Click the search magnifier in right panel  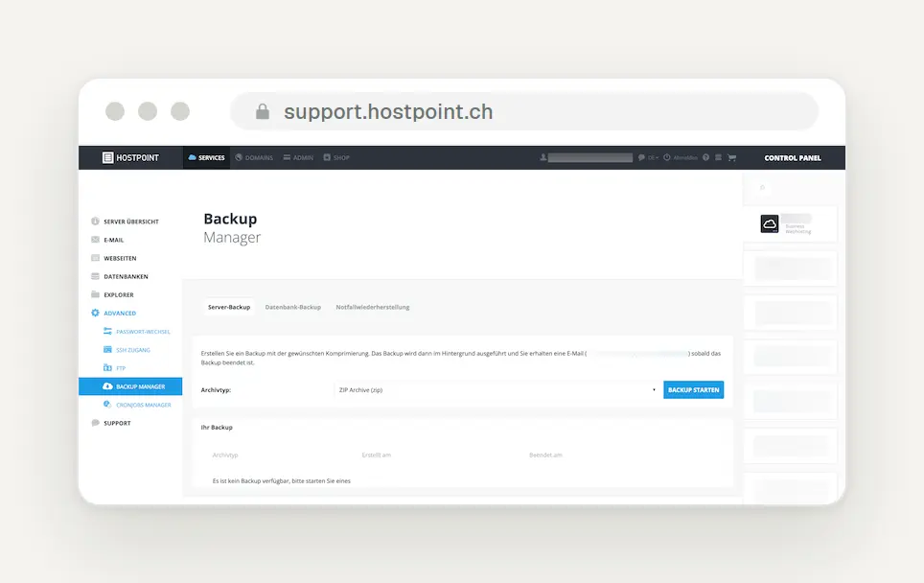tap(762, 187)
